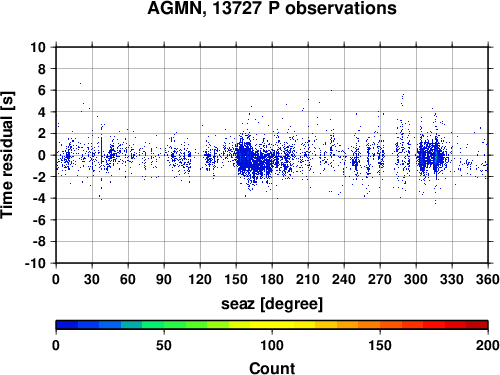Click the dark red segment at colorbar end
Image resolution: width=500 pixels, height=375 pixels.
(x=477, y=325)
